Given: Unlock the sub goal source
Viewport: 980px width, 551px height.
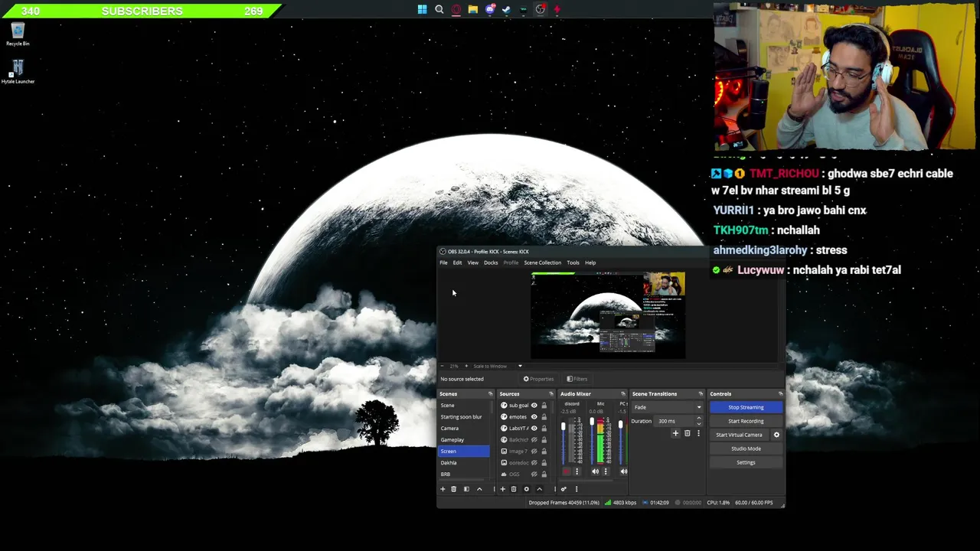Looking at the screenshot, I should (x=544, y=406).
